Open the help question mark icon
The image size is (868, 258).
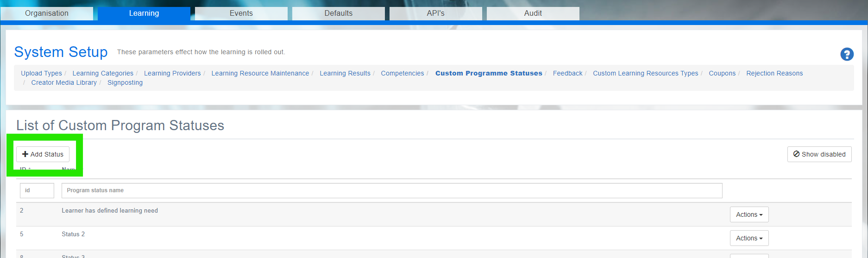pos(847,54)
